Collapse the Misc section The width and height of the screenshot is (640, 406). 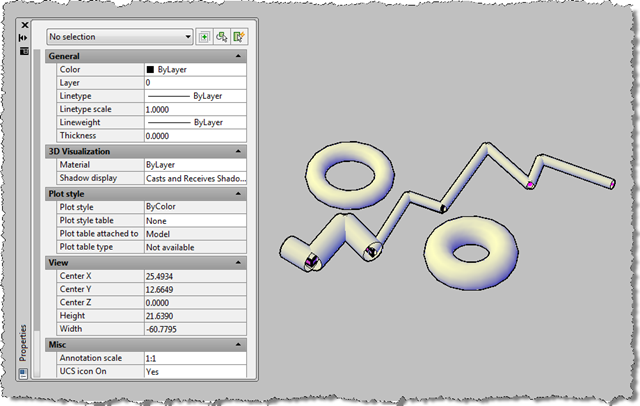click(x=238, y=344)
